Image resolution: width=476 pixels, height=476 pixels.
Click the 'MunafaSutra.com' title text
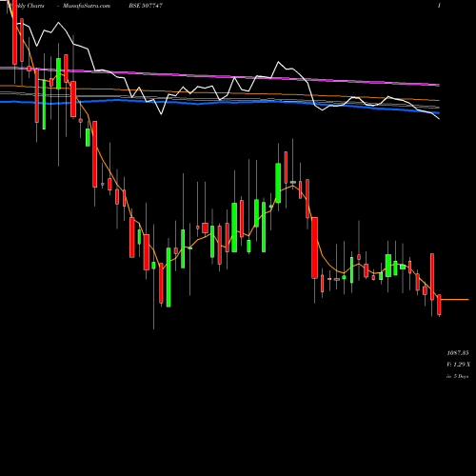tap(87, 6)
